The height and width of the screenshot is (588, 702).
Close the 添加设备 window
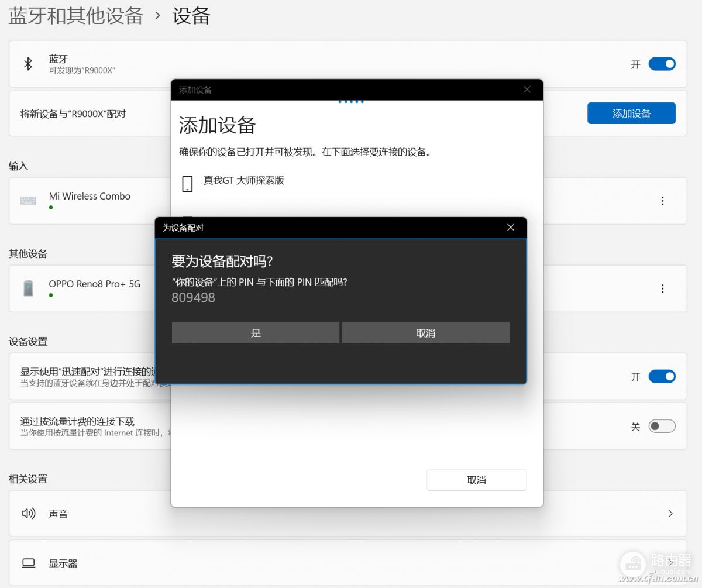tap(527, 90)
